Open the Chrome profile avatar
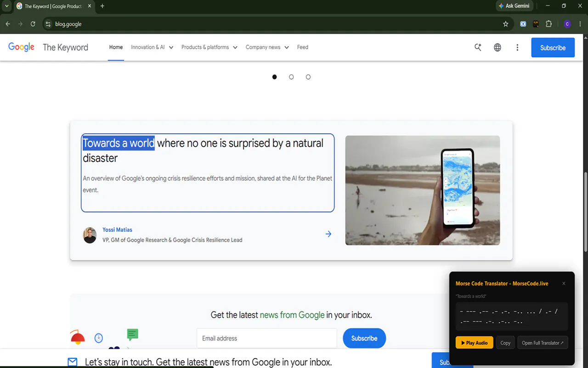Image resolution: width=588 pixels, height=368 pixels. pos(567,24)
